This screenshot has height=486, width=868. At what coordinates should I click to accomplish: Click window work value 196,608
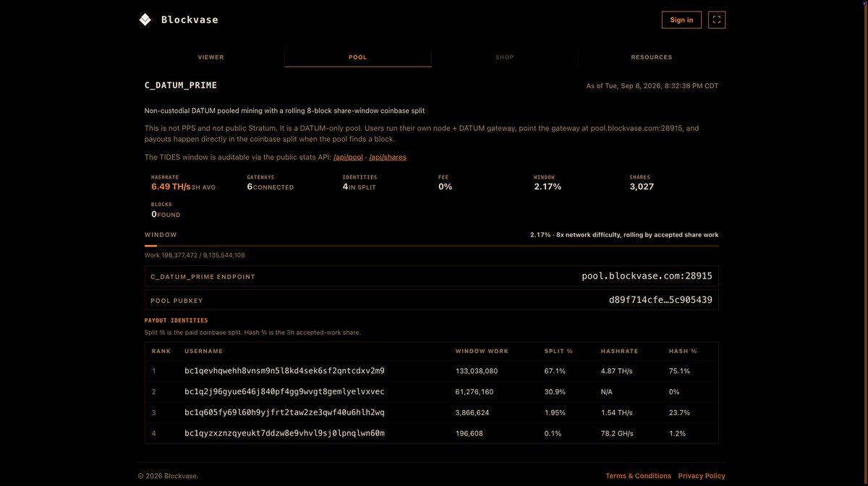469,434
